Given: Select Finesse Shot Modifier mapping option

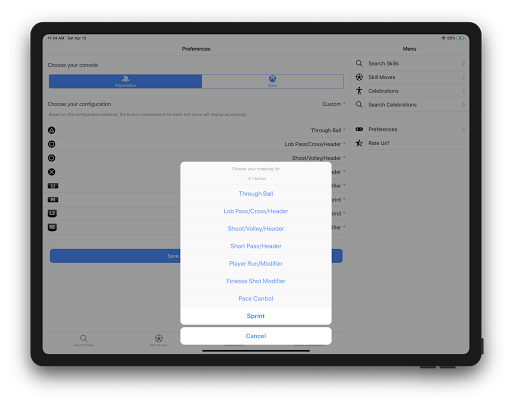Looking at the screenshot, I should pyautogui.click(x=256, y=281).
